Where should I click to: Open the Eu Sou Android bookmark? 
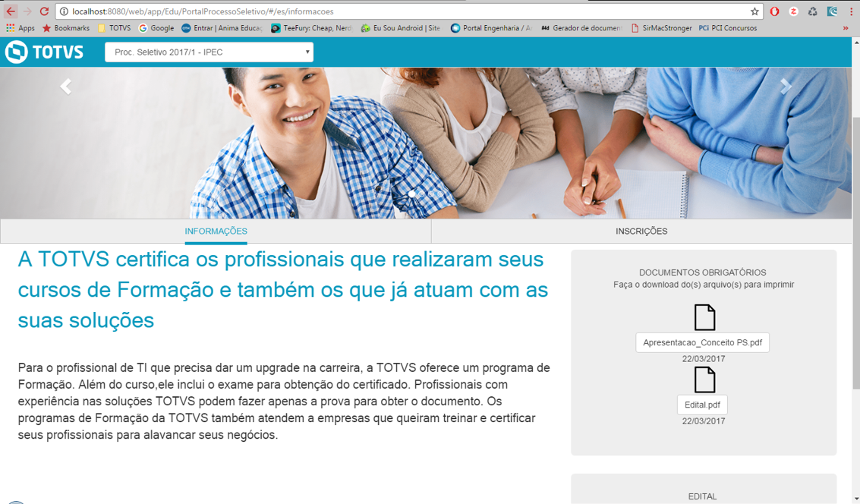(x=400, y=28)
